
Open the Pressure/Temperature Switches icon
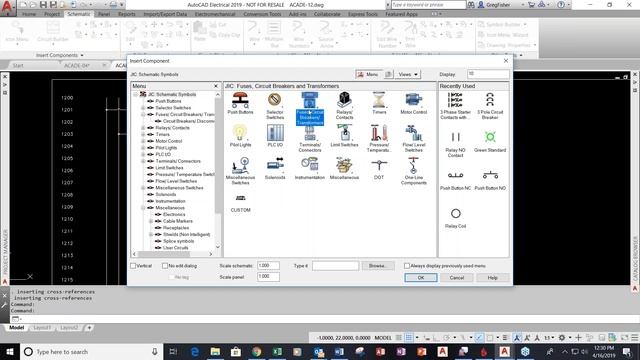pos(379,133)
